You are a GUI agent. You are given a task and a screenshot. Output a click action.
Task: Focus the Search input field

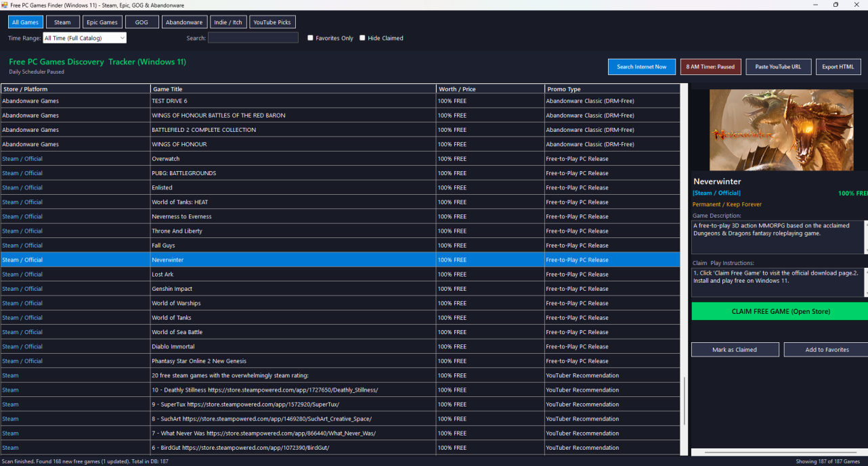253,38
